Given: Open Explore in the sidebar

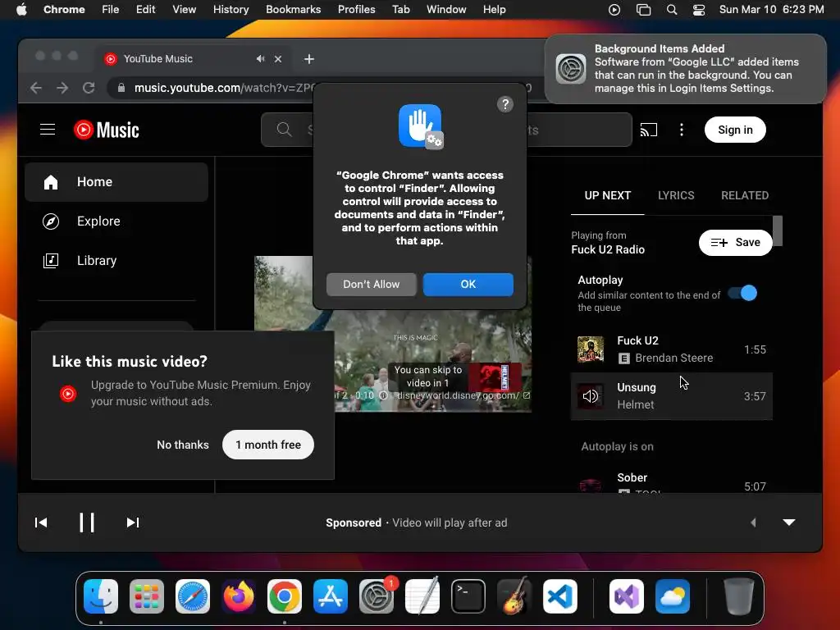Looking at the screenshot, I should [x=116, y=221].
